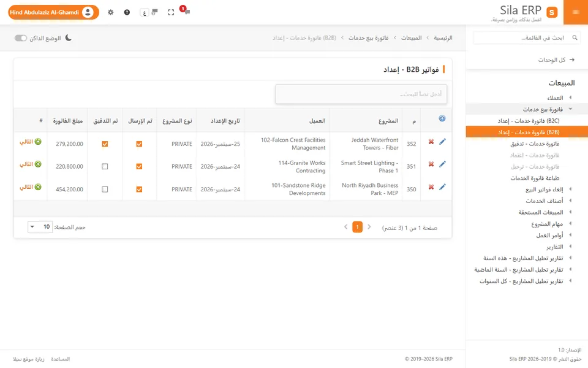Open the settings gear icon
The height and width of the screenshot is (368, 588).
111,12
